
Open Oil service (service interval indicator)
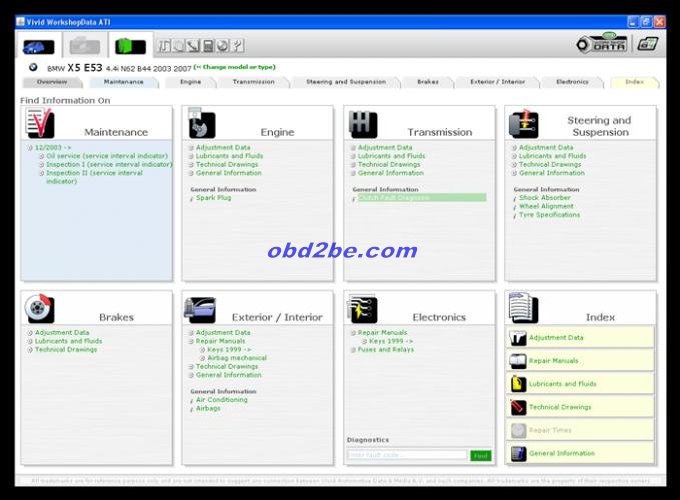(107, 156)
